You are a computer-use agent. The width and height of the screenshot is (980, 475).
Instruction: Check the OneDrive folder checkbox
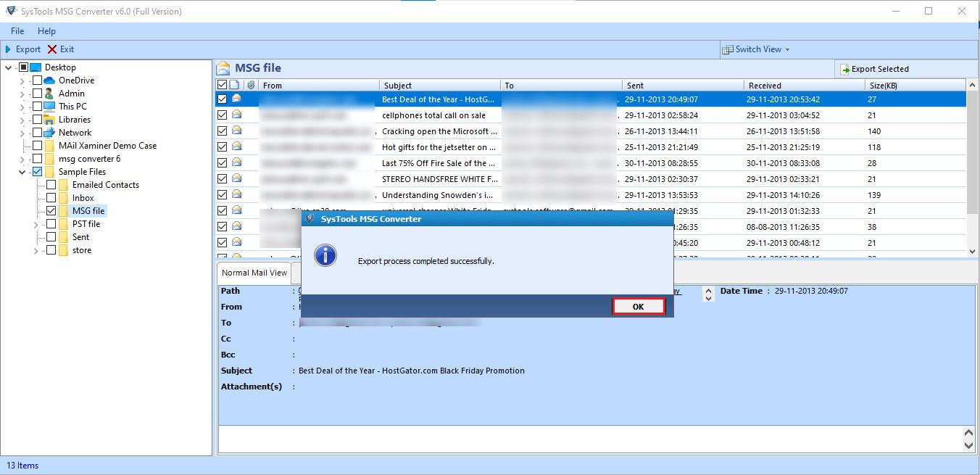coord(37,80)
